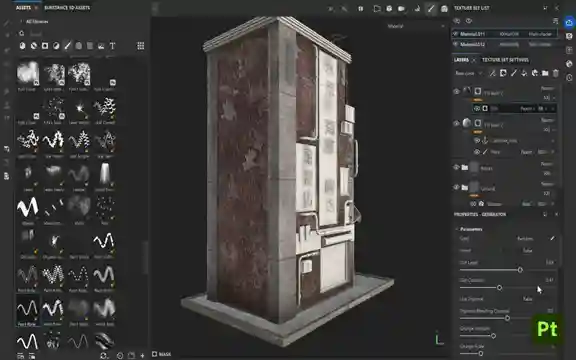Adjust the Dirt Level slider handle

click(520, 270)
